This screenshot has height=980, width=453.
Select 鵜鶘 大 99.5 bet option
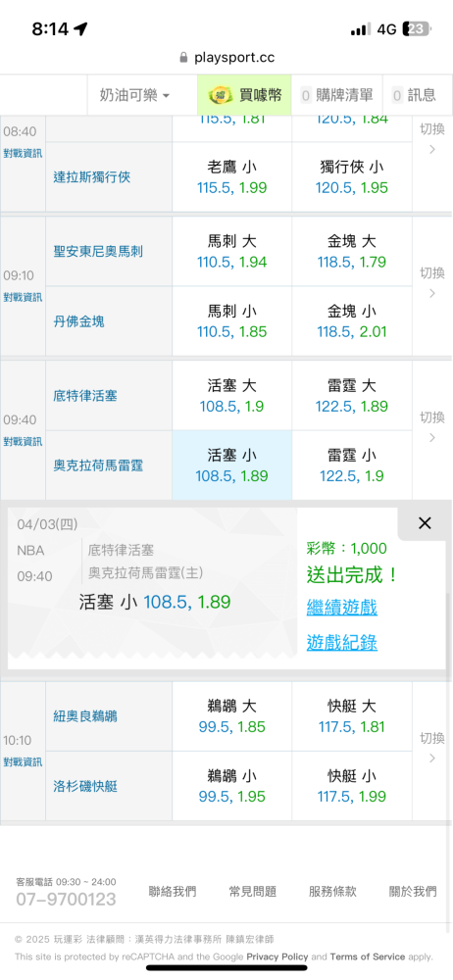pos(232,716)
